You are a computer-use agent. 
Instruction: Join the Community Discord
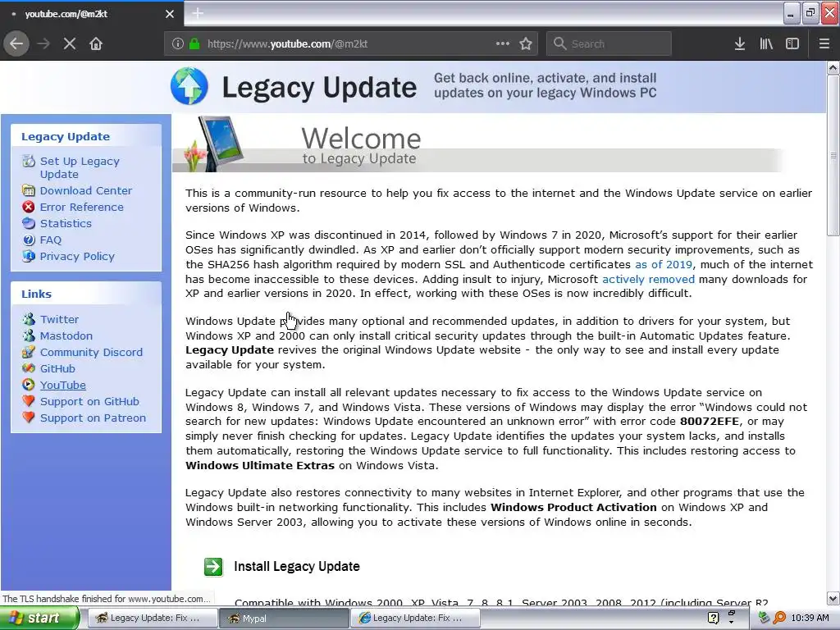91,353
